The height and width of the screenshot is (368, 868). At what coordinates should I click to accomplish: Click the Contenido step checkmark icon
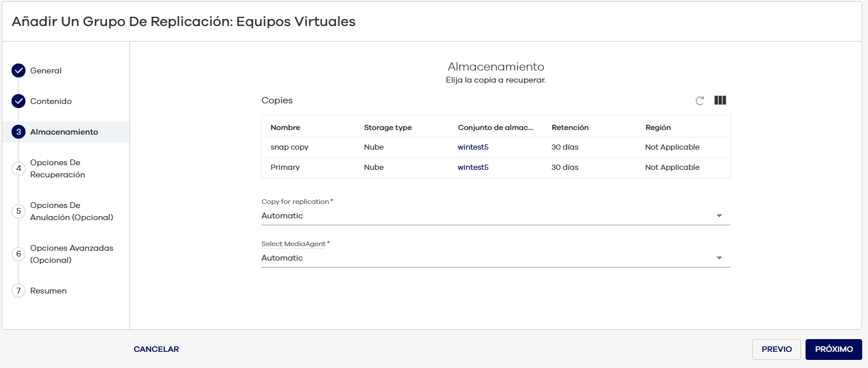pos(19,101)
